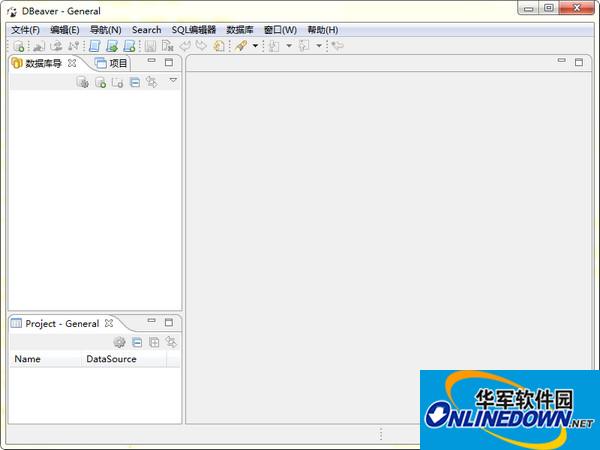Open the 导航(N) menu
Image resolution: width=600 pixels, height=450 pixels.
click(x=106, y=30)
